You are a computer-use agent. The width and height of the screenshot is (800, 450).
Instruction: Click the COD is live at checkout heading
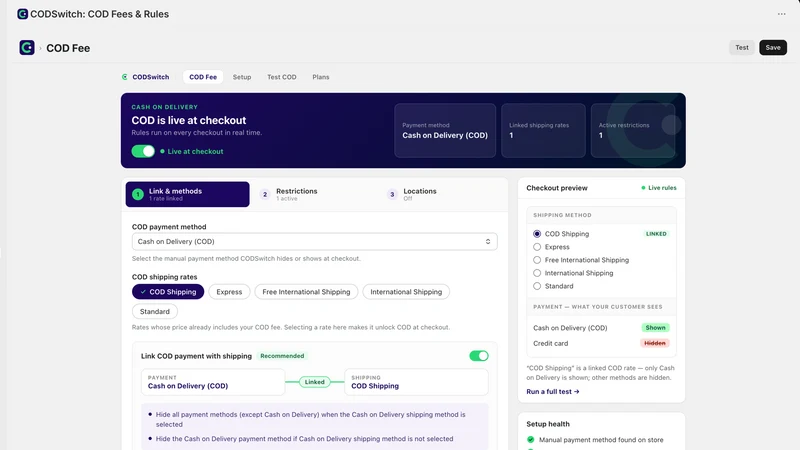pos(189,120)
